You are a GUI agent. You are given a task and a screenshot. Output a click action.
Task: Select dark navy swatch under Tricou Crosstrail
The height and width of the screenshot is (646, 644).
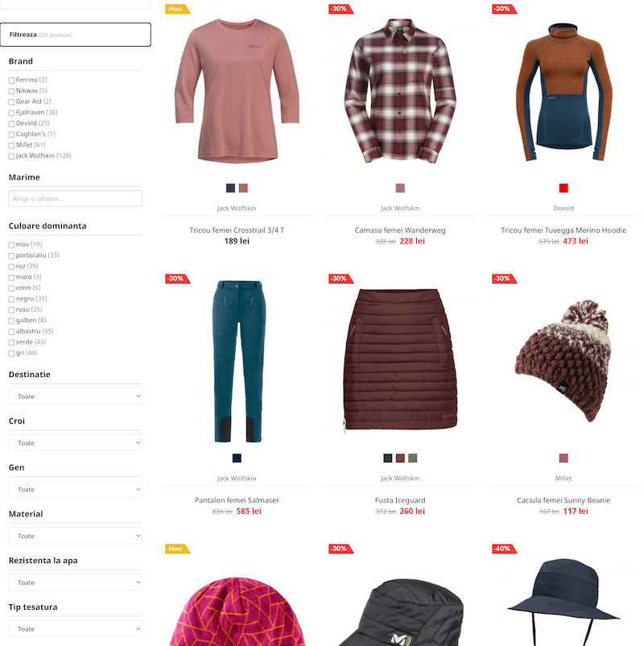[x=230, y=188]
